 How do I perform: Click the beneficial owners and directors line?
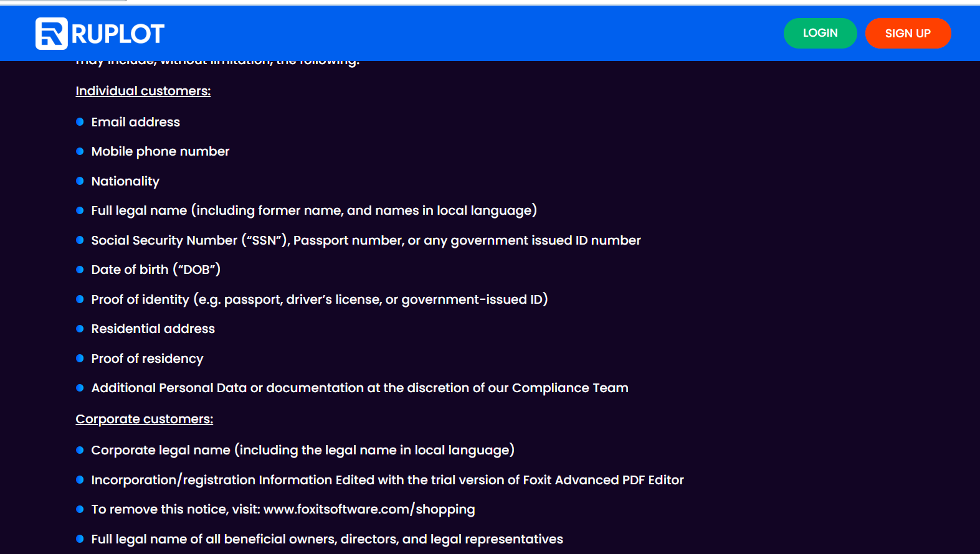[326, 539]
